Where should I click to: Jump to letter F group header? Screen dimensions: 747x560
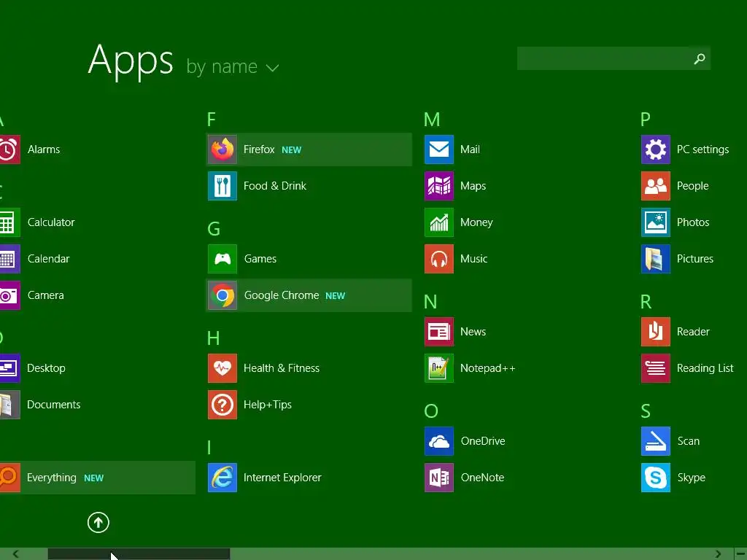211,120
